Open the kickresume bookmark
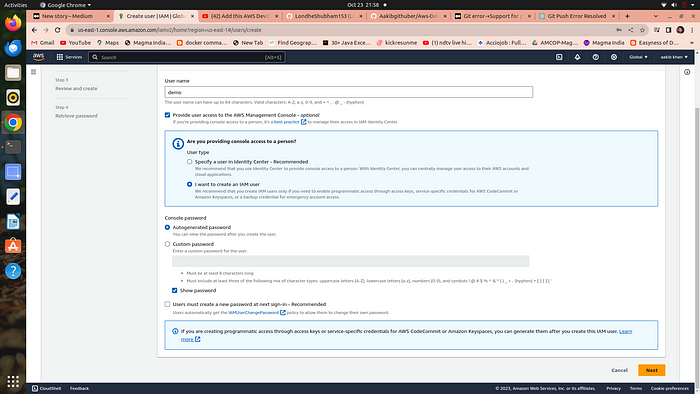The width and height of the screenshot is (700, 394). (397, 43)
